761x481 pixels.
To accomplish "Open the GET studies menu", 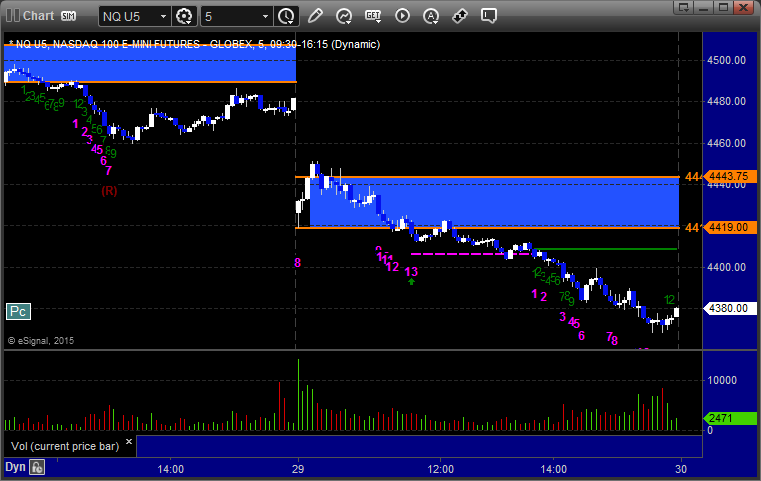I will [x=373, y=16].
